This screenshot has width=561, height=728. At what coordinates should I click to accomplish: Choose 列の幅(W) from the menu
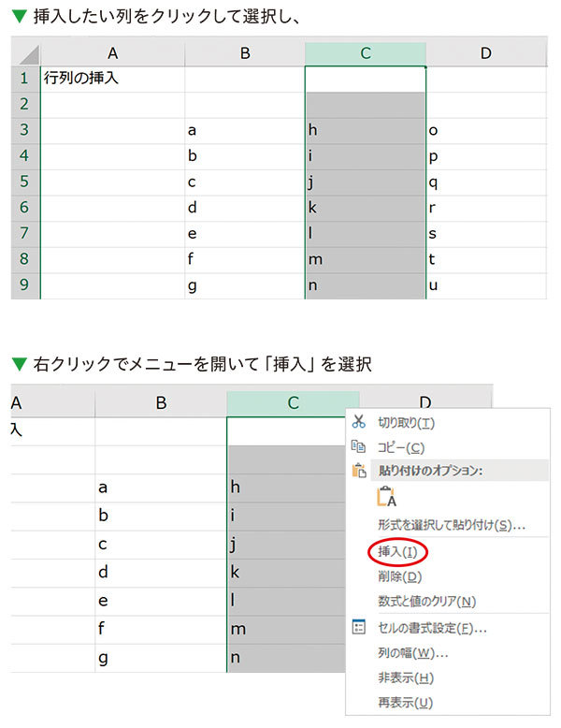click(x=413, y=653)
